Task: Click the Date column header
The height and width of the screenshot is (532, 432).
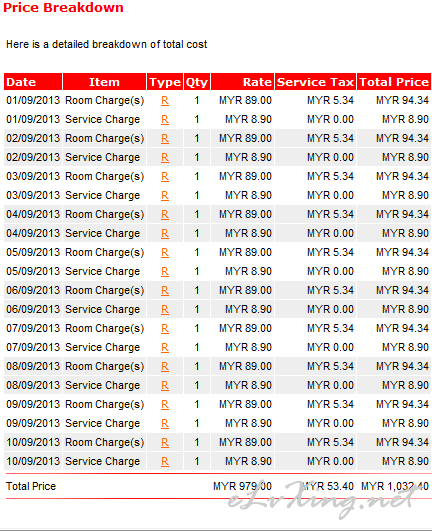Action: point(33,82)
